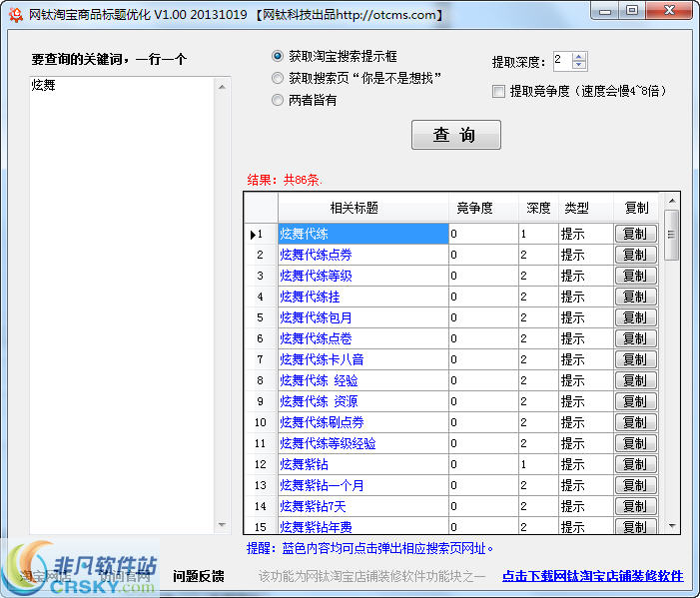700x598 pixels.
Task: Click into the keyword text area containing 炫舞
Action: 122,305
